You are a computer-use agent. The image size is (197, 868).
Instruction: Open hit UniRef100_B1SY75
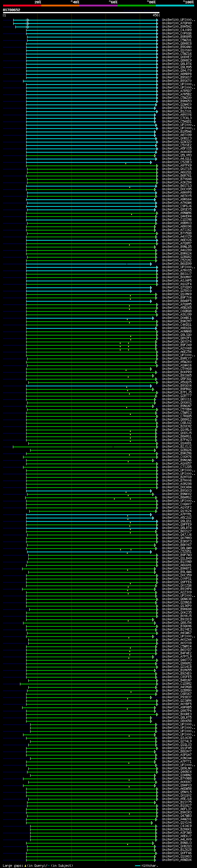coord(177,802)
